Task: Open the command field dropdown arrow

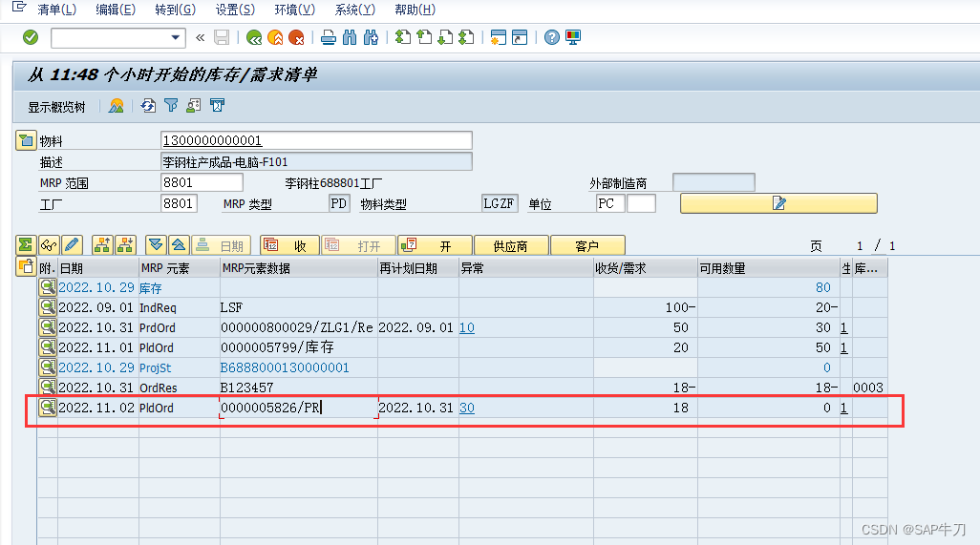Action: click(176, 38)
